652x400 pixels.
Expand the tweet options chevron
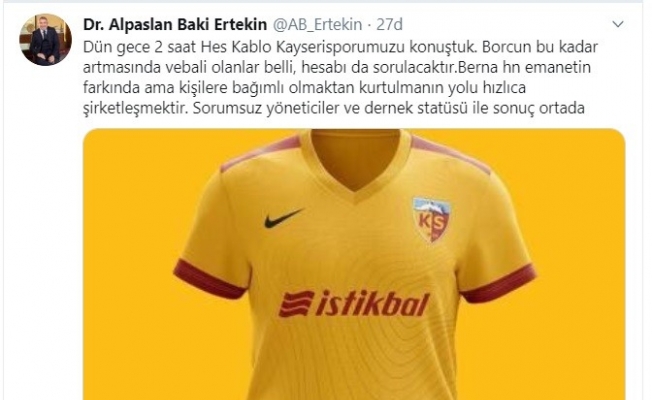point(618,24)
